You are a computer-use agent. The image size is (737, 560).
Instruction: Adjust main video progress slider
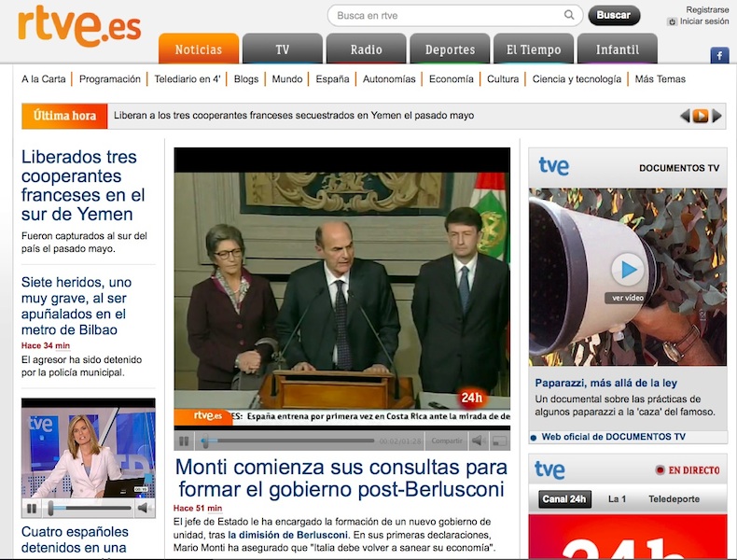287,441
